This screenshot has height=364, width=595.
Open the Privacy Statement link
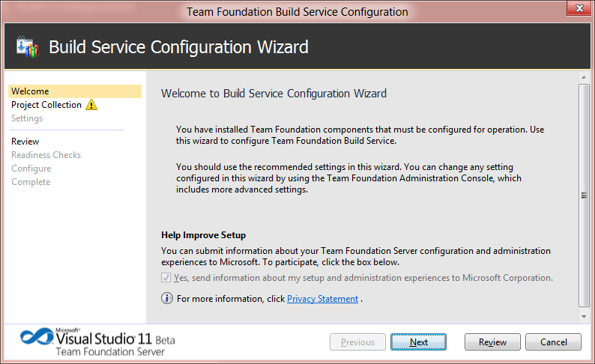point(322,299)
